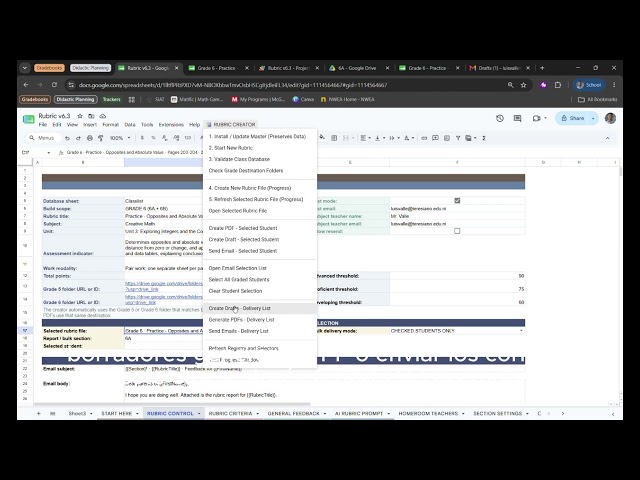Open the all sheets list icon

53,413
